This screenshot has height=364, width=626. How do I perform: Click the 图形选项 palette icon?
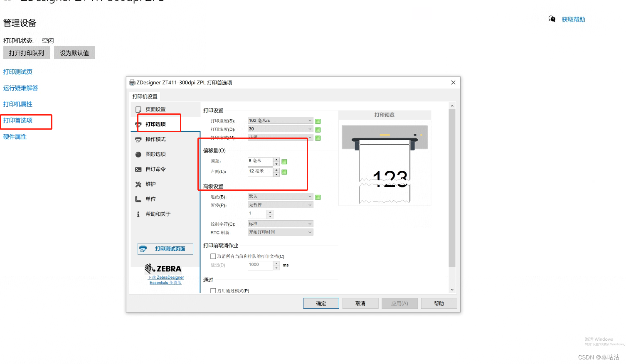138,155
